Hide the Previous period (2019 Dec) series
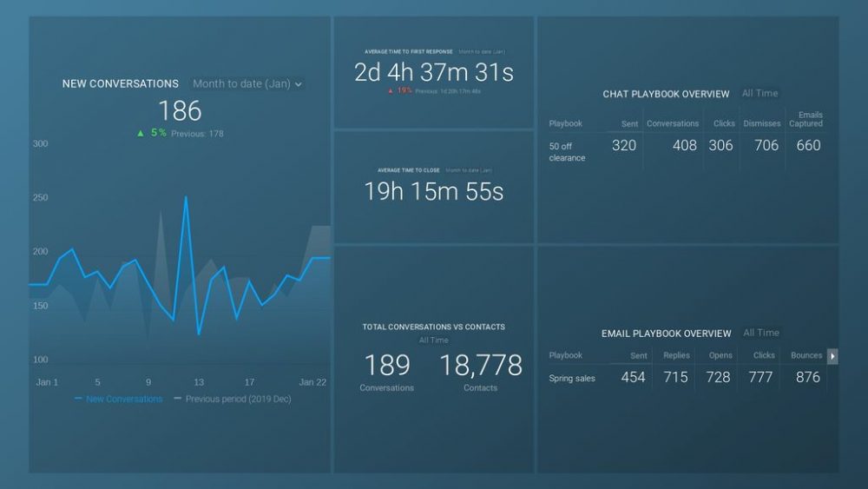868x489 pixels. pos(231,399)
